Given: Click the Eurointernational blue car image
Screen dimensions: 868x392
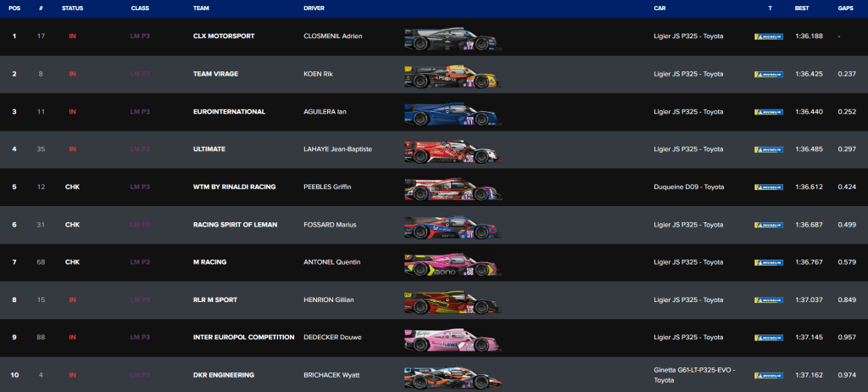Looking at the screenshot, I should click(x=453, y=115).
